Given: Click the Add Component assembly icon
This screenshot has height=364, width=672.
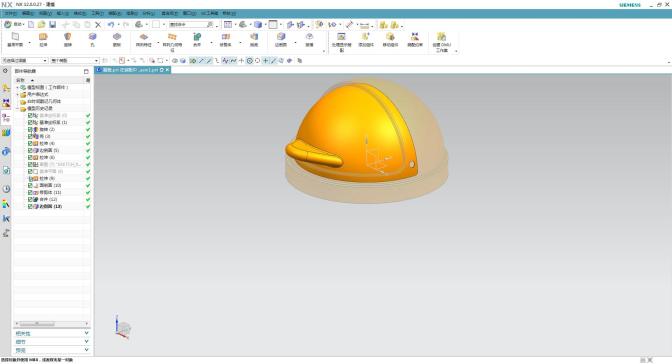Looking at the screenshot, I should coord(366,37).
